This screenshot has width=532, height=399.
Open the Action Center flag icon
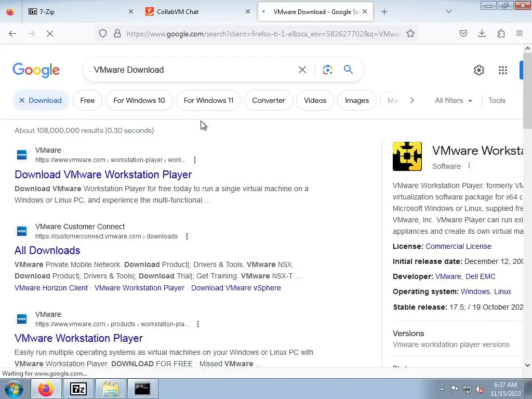click(454, 389)
